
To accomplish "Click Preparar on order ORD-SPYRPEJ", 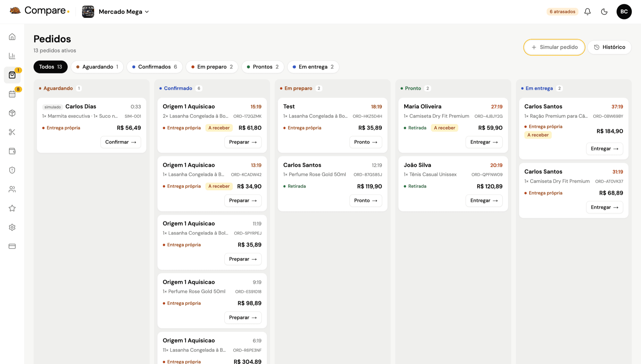I will click(243, 259).
